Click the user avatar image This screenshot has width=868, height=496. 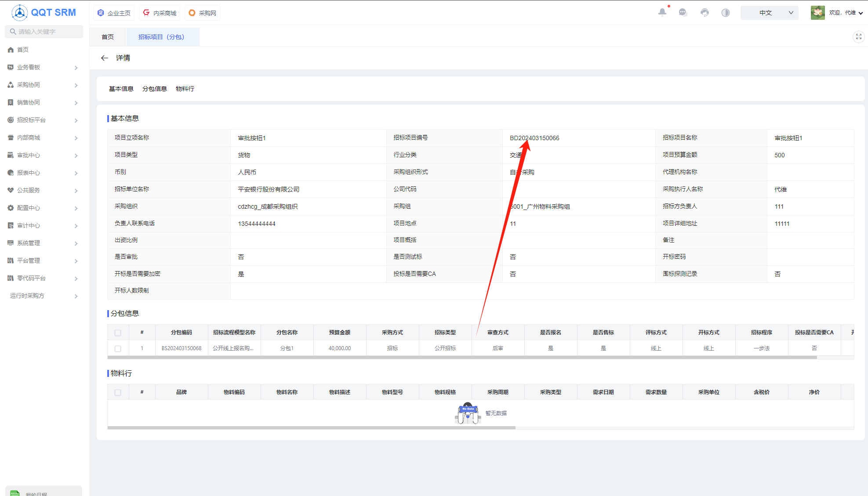coord(817,12)
